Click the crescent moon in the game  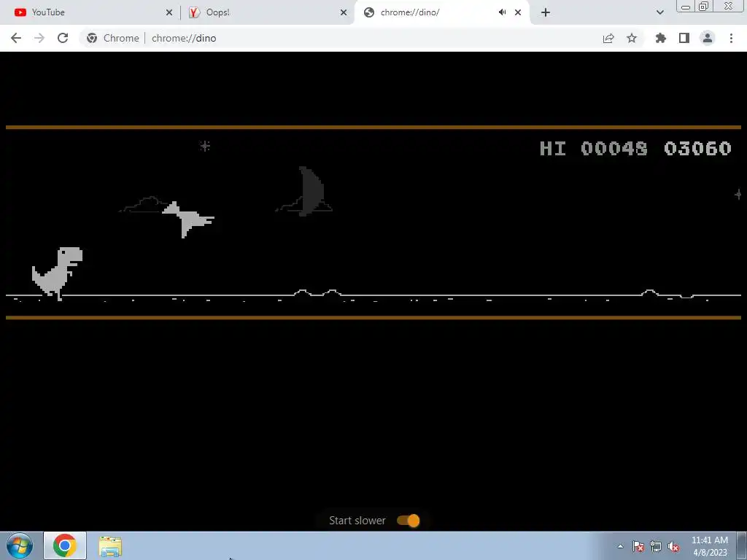tap(311, 191)
